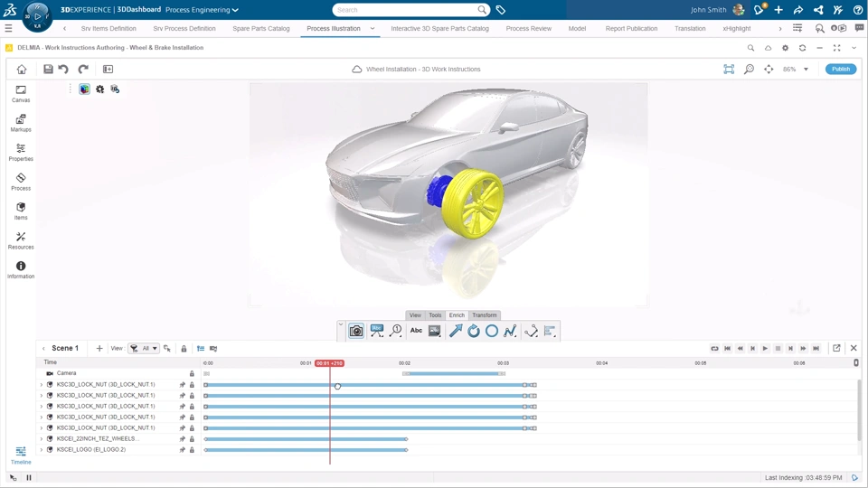
Task: Toggle lock on KSCEI_LOGO track
Action: [x=192, y=450]
